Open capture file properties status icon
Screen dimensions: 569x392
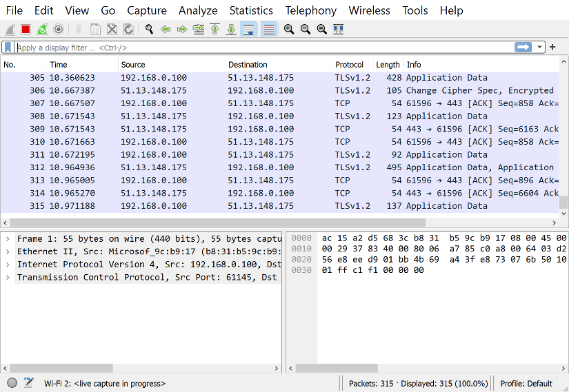(28, 383)
